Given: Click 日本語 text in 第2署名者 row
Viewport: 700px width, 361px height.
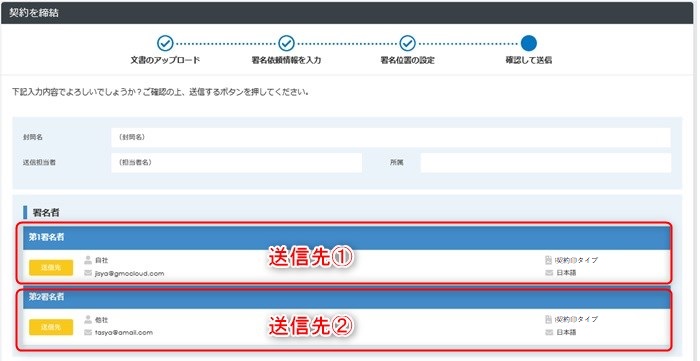Looking at the screenshot, I should tap(566, 332).
